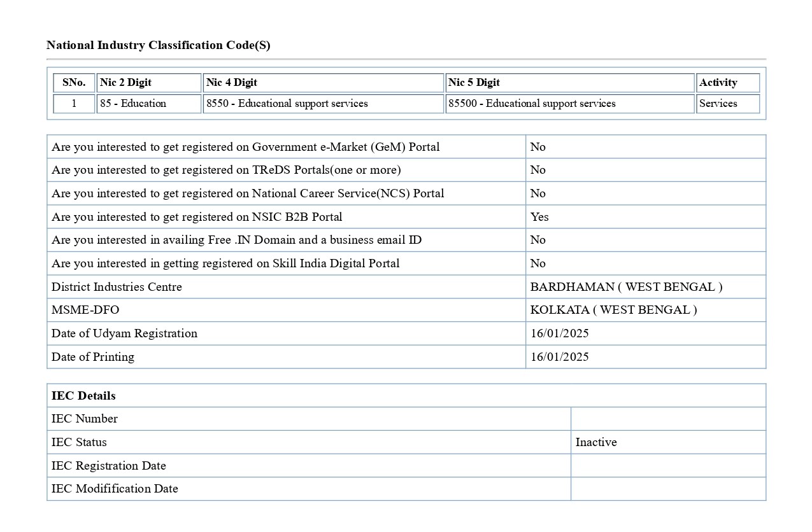812x532 pixels.
Task: Click the 'Services' activity cell
Action: click(718, 104)
